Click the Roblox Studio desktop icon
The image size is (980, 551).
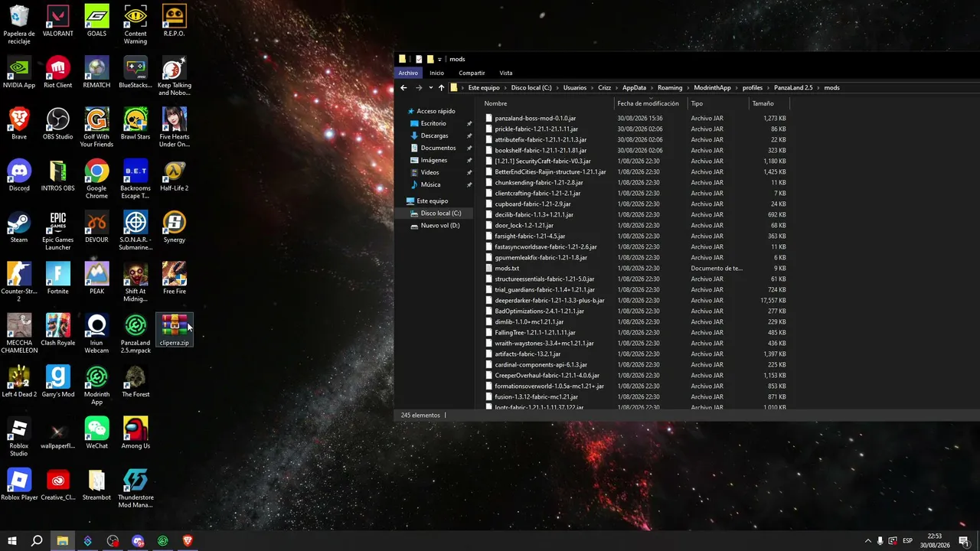click(19, 436)
